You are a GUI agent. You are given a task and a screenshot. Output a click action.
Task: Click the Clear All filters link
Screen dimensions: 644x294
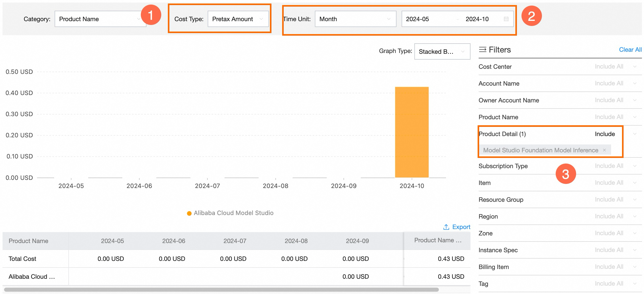point(630,50)
